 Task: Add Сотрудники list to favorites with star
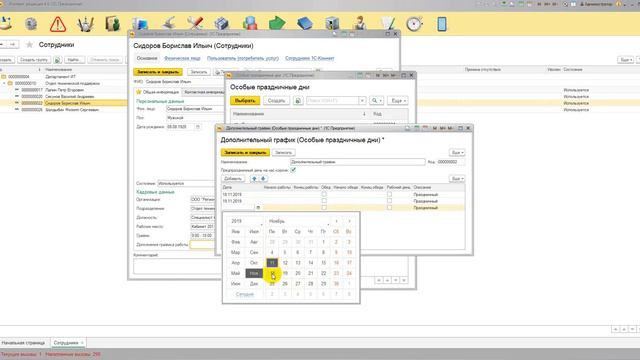point(29,45)
